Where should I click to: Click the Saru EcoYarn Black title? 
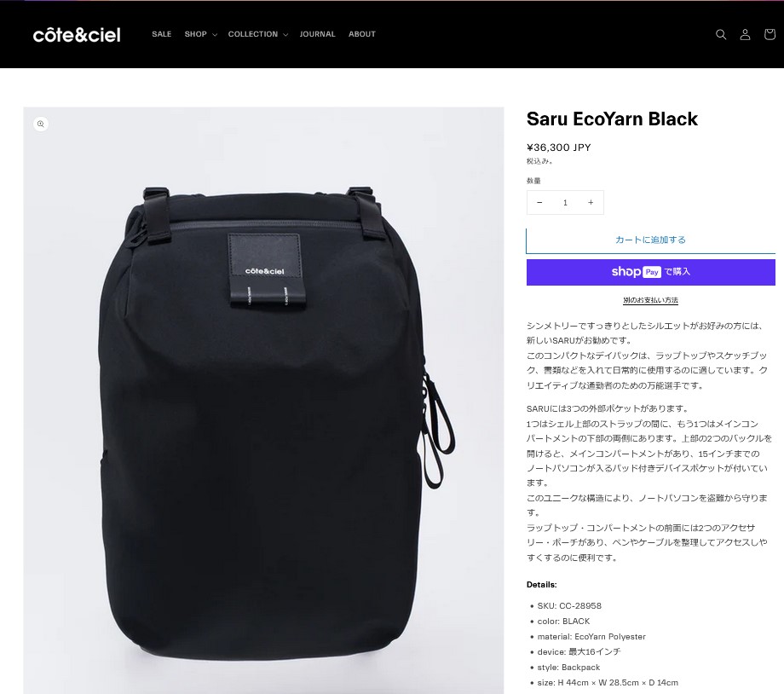(x=612, y=119)
